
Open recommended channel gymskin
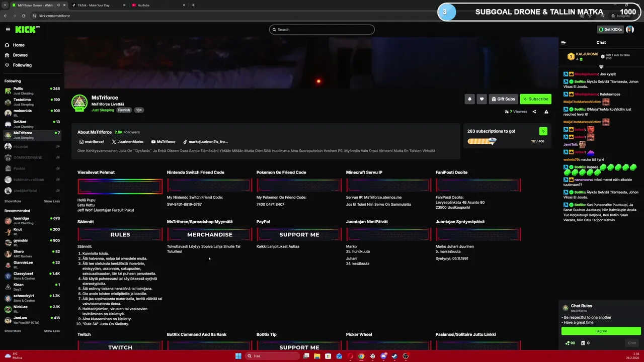[x=32, y=243]
